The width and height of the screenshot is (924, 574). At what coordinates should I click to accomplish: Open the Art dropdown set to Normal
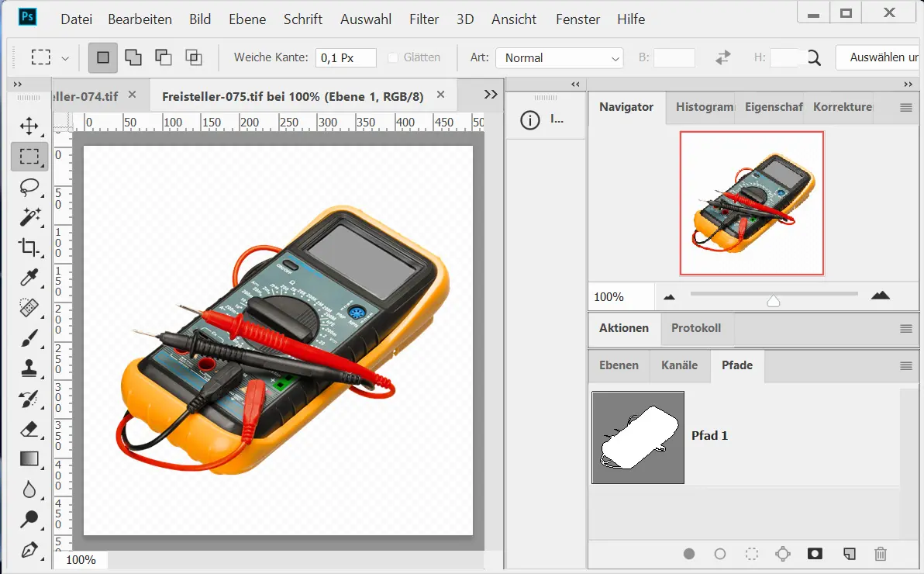[560, 58]
